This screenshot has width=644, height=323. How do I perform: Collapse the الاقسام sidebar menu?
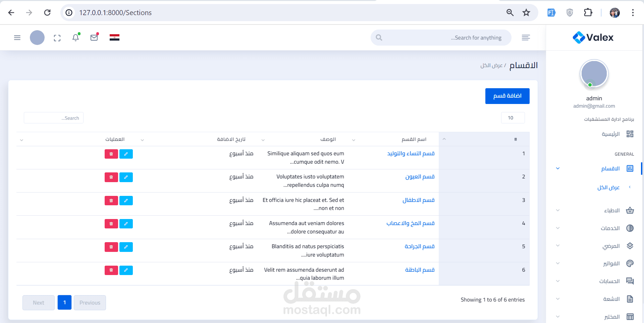click(595, 168)
